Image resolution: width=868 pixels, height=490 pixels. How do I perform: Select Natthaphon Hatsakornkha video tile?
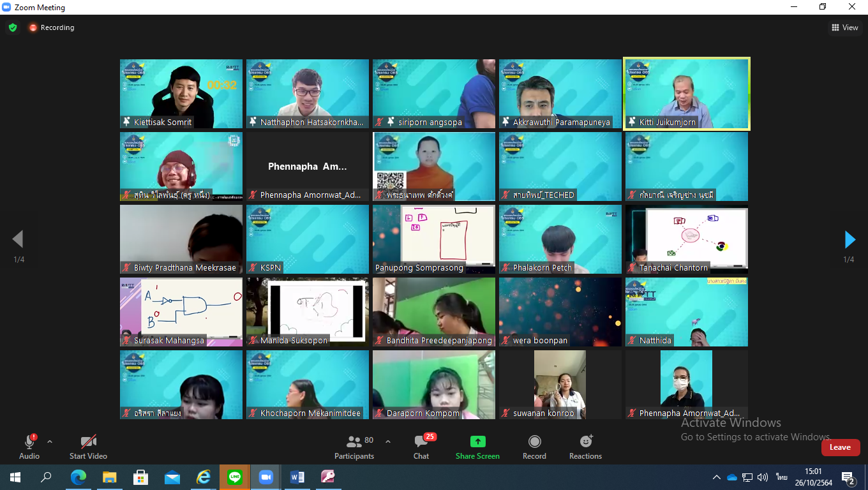pos(308,94)
